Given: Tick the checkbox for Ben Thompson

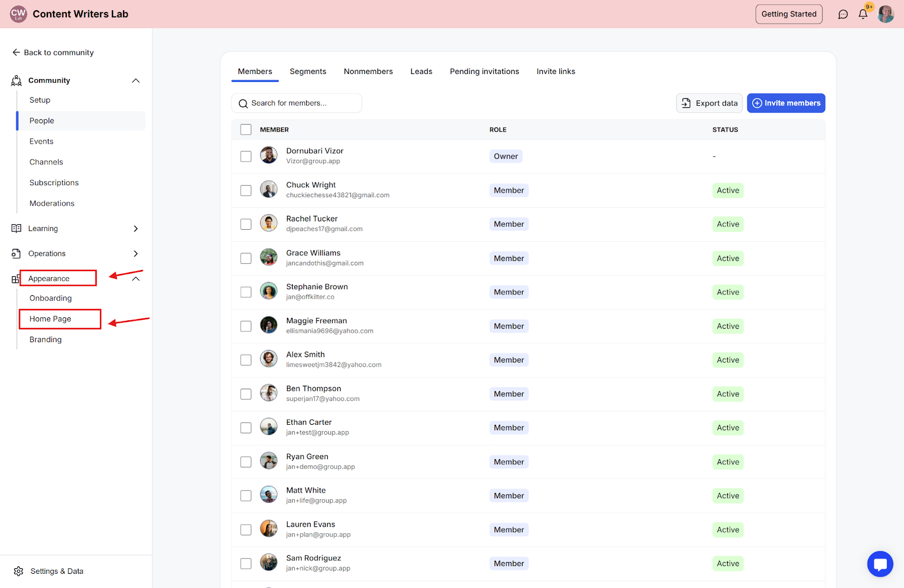Looking at the screenshot, I should click(x=246, y=394).
